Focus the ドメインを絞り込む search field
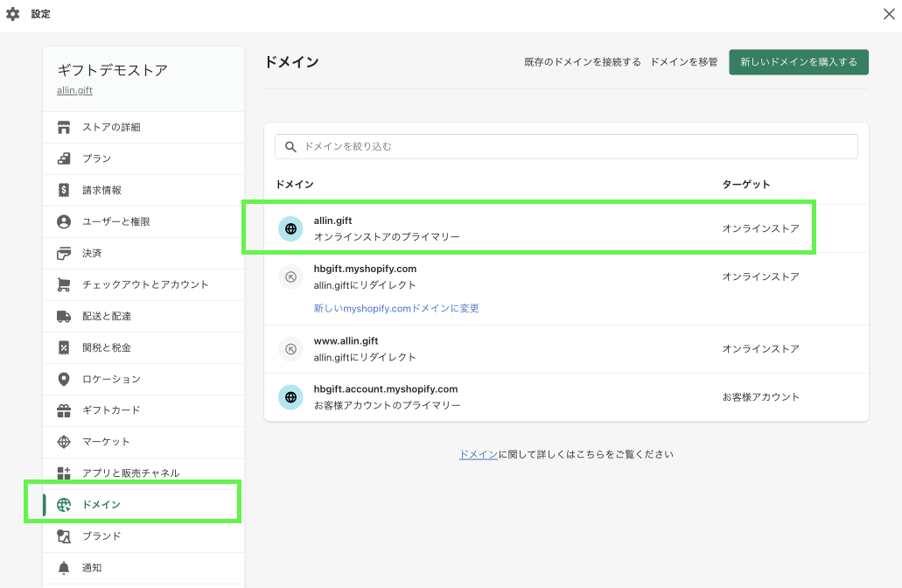This screenshot has height=588, width=902. point(577,146)
